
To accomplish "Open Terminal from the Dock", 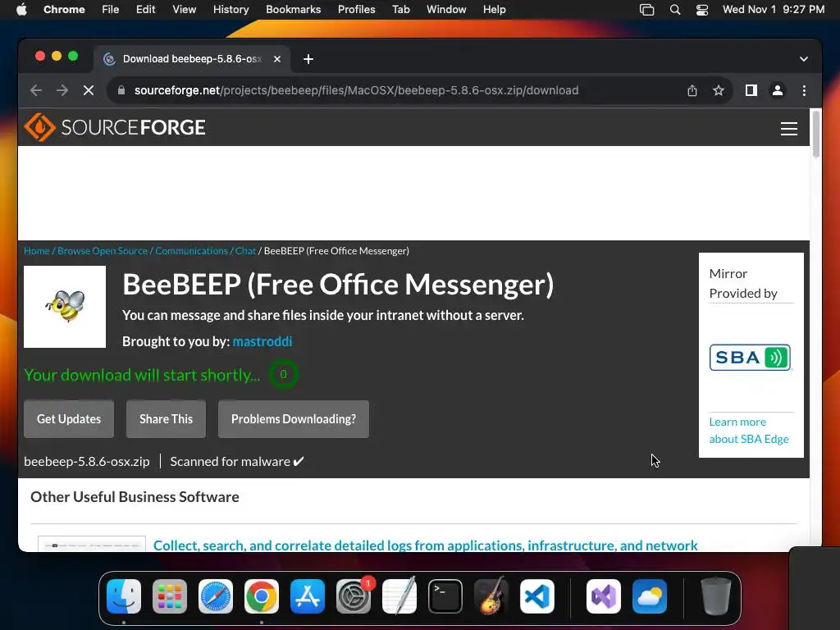I will click(x=445, y=596).
